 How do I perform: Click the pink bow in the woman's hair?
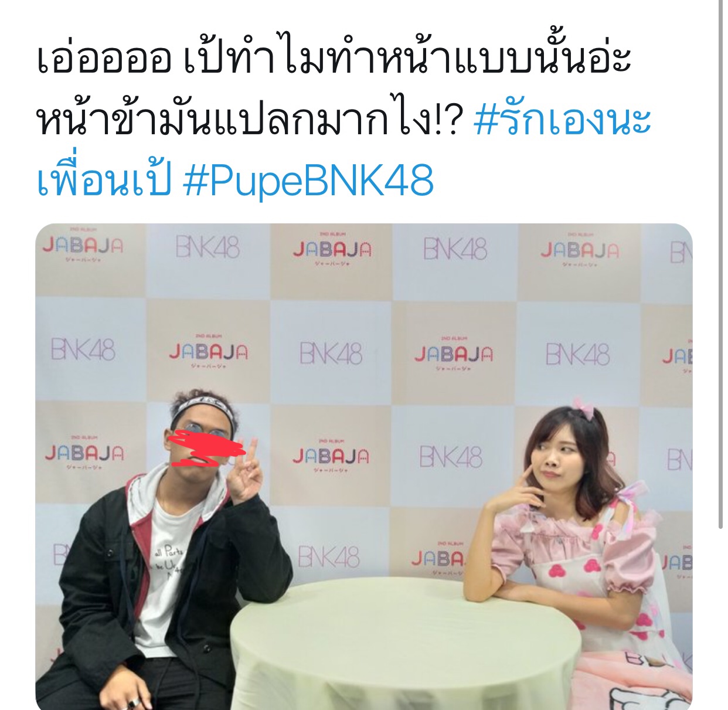click(583, 407)
